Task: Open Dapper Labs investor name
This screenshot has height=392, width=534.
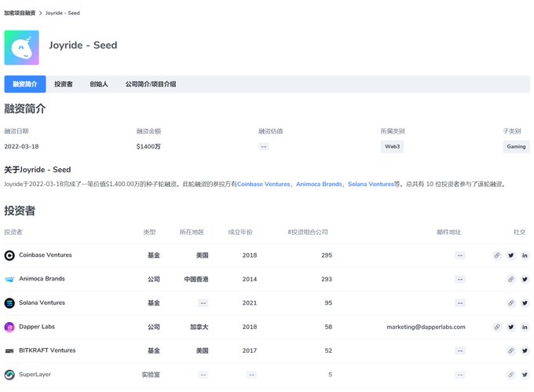Action: [37, 326]
